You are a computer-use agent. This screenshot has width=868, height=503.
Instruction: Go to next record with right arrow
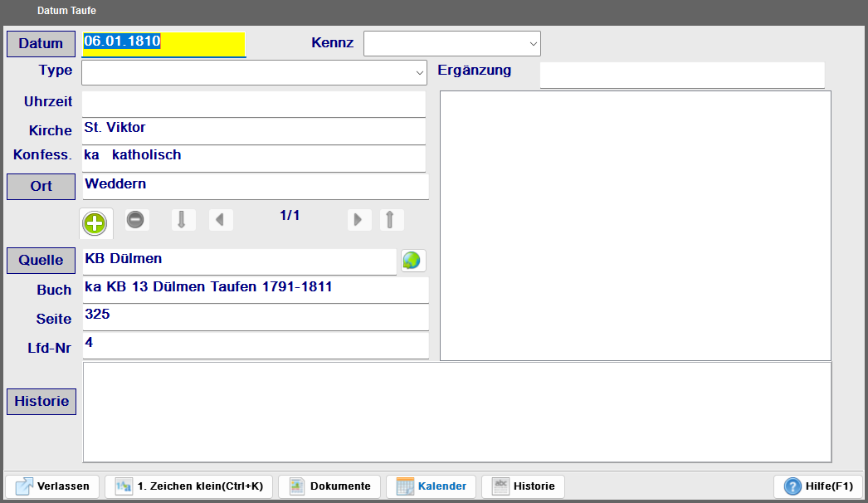(358, 220)
